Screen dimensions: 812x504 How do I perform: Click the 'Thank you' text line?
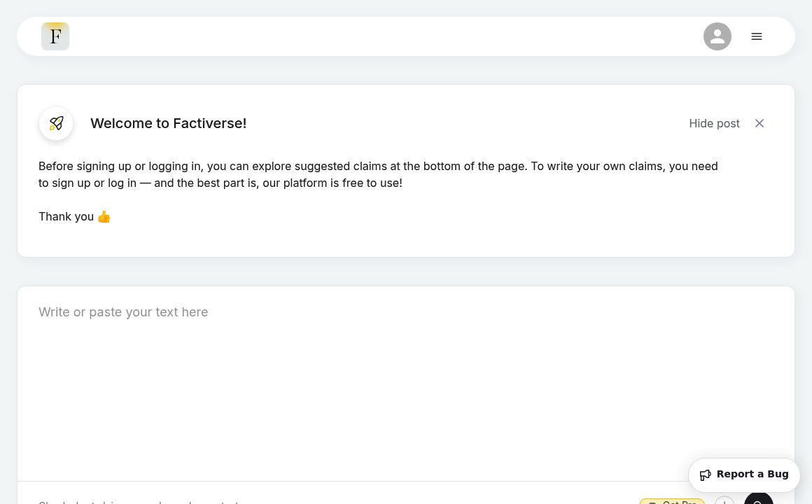coord(66,217)
